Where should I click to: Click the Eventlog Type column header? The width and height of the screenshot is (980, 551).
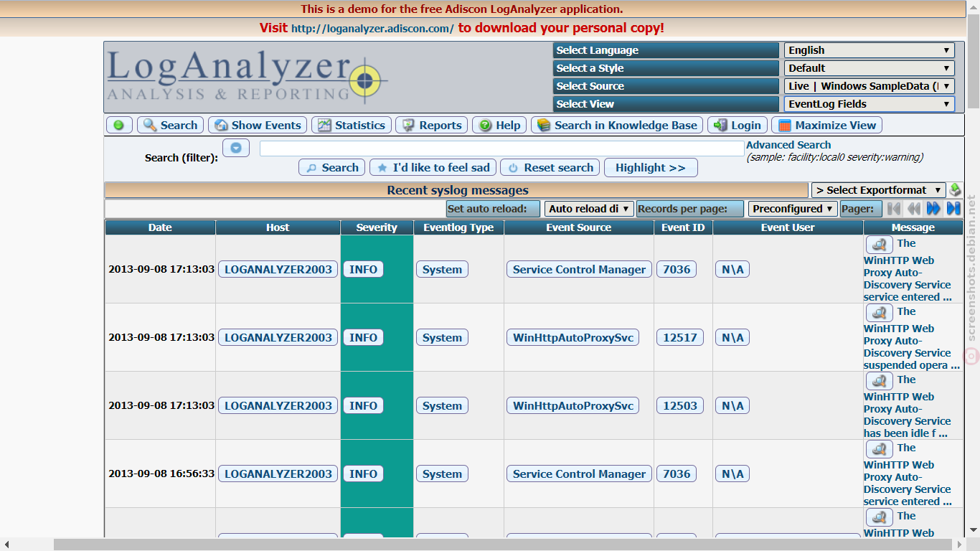458,227
